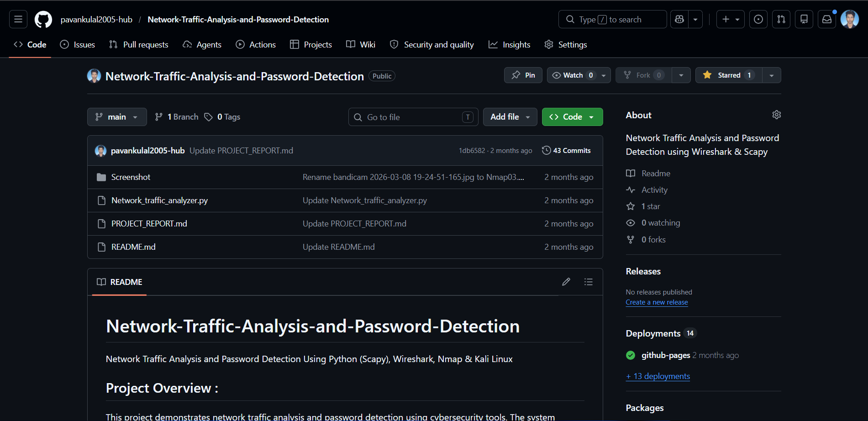Open the Network_traffic_analyzer.py file
868x421 pixels.
click(x=159, y=200)
